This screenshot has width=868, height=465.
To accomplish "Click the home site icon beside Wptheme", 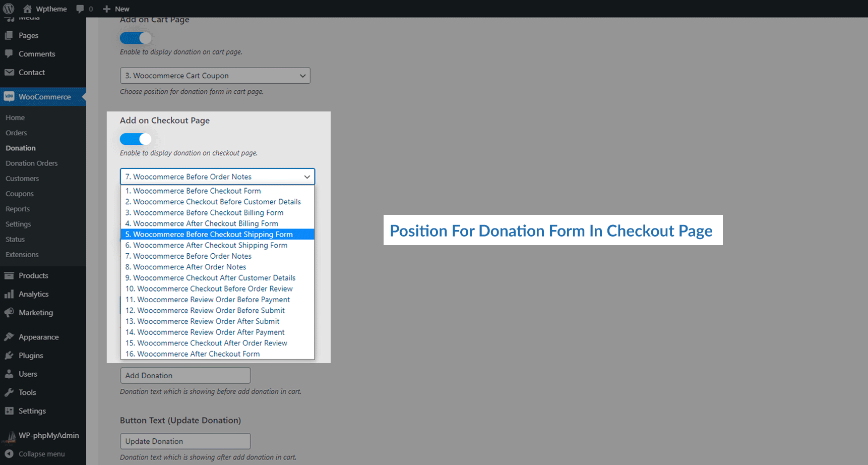I will tap(27, 9).
